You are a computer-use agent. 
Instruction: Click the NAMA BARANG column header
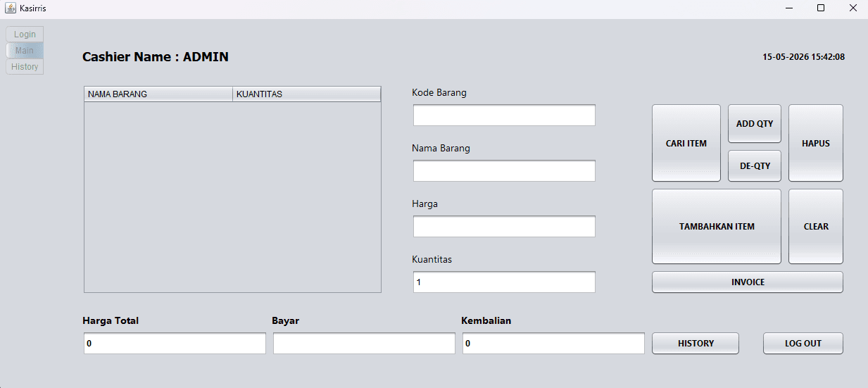click(x=158, y=94)
